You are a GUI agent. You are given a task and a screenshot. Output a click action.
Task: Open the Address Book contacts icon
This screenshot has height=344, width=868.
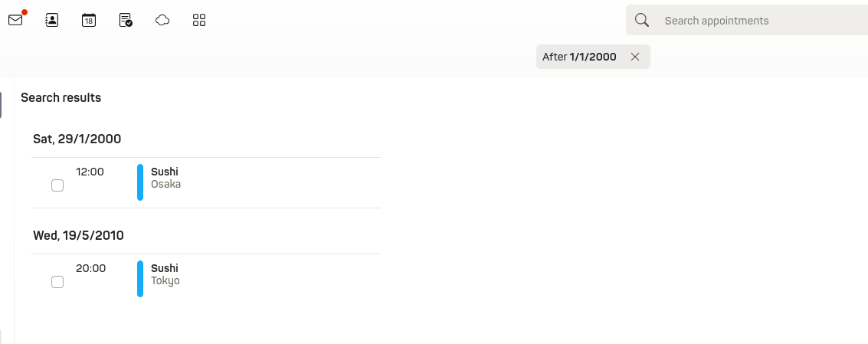pyautogui.click(x=52, y=21)
